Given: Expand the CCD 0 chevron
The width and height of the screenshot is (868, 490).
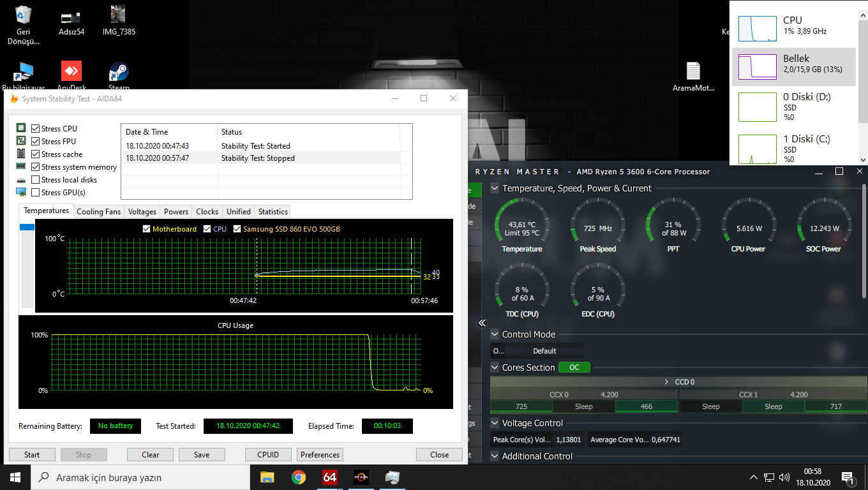Looking at the screenshot, I should coord(666,382).
